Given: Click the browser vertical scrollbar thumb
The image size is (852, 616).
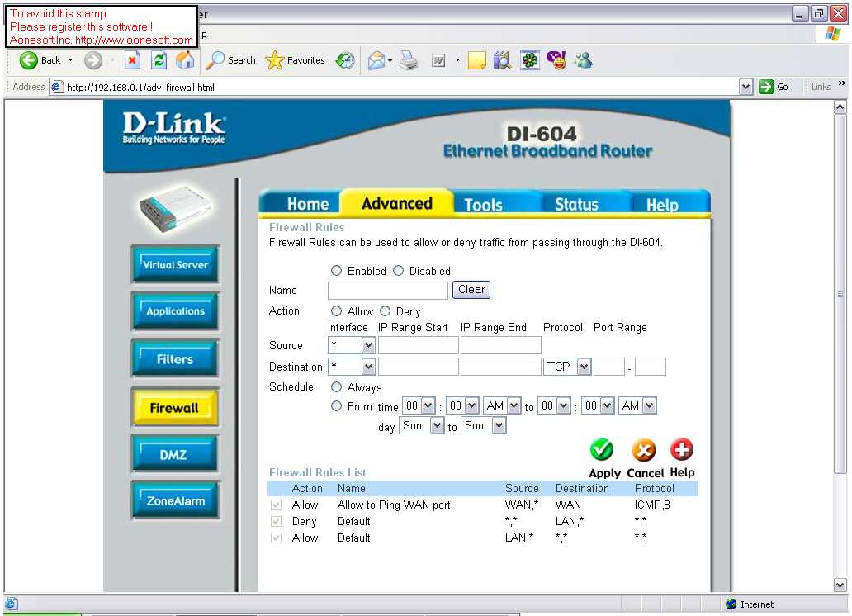Looking at the screenshot, I should (840, 294).
